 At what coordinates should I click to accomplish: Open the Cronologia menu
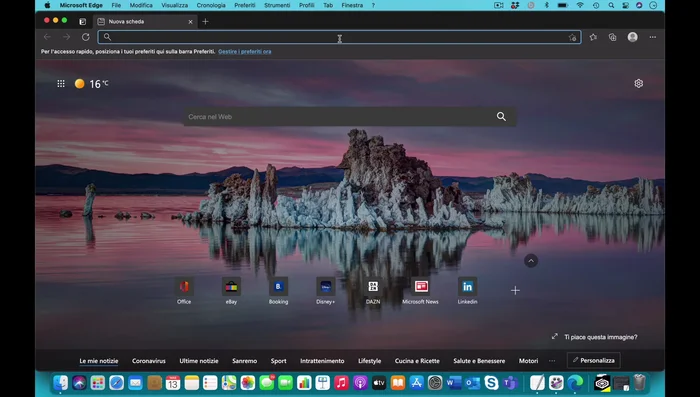211,5
